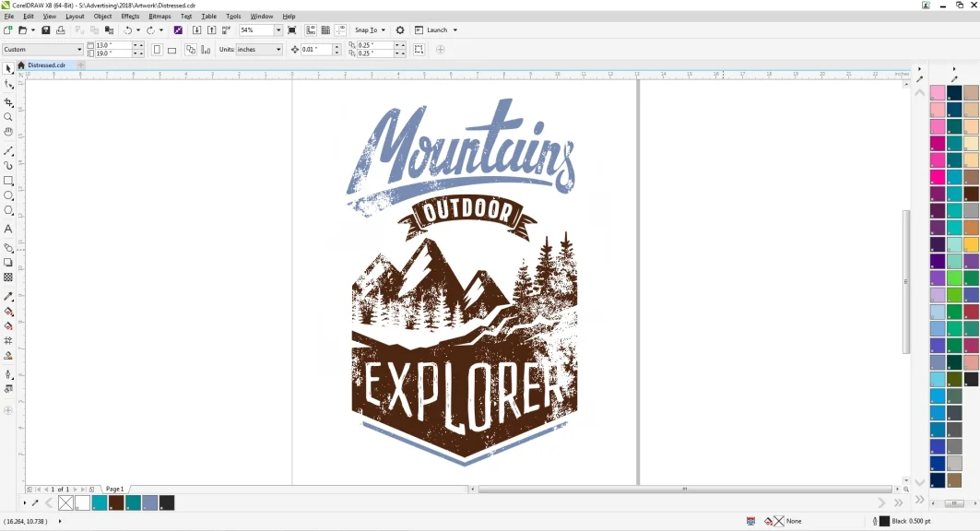Open the Bitmaps menu

[x=159, y=17]
